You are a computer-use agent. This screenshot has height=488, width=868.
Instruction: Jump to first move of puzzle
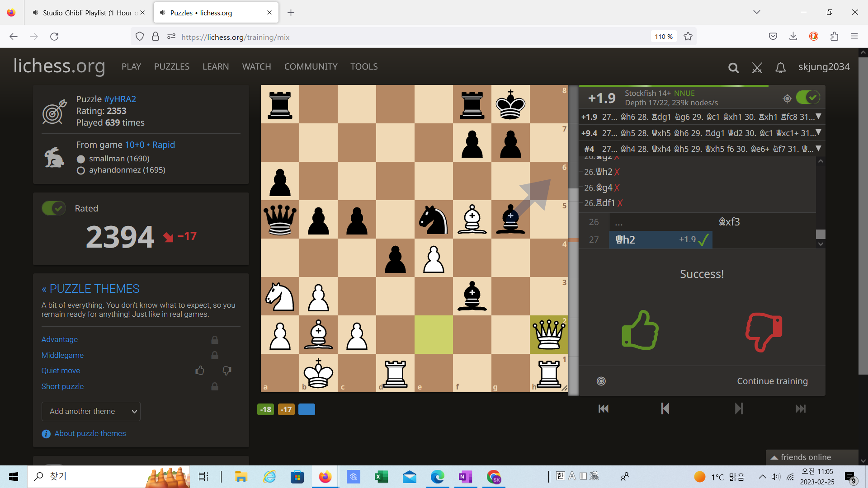point(604,409)
